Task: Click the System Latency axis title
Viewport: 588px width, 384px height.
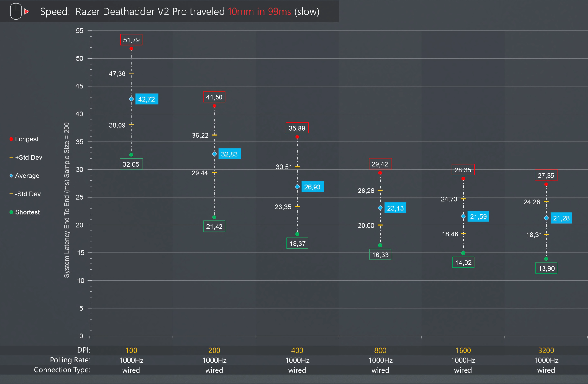Action: point(67,200)
